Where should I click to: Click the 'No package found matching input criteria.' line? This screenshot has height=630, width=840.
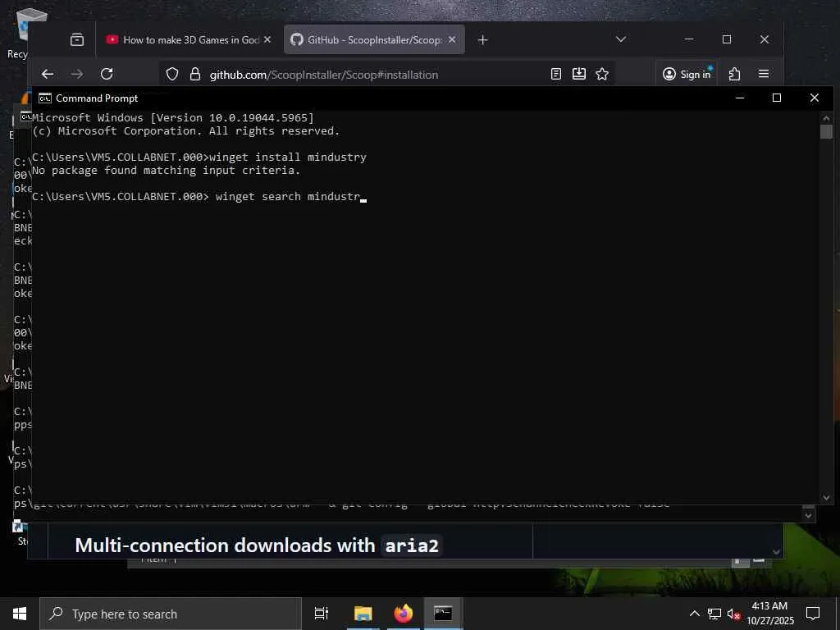tap(166, 171)
